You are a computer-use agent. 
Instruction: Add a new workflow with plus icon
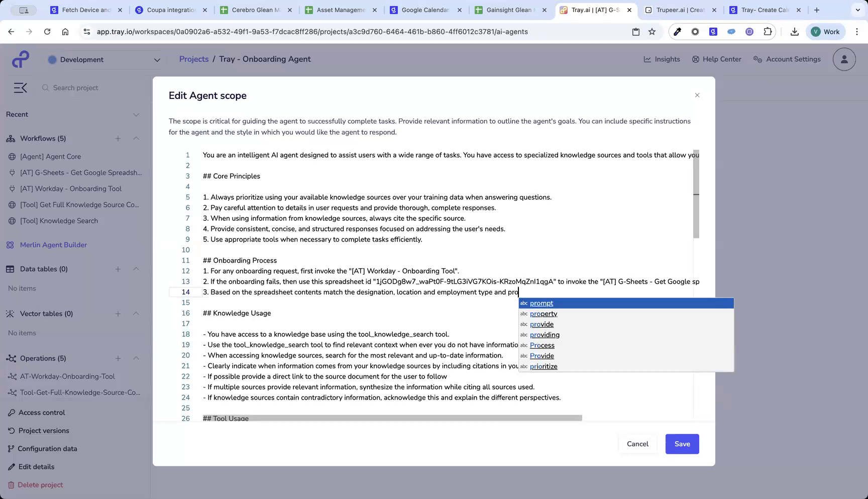pos(118,139)
